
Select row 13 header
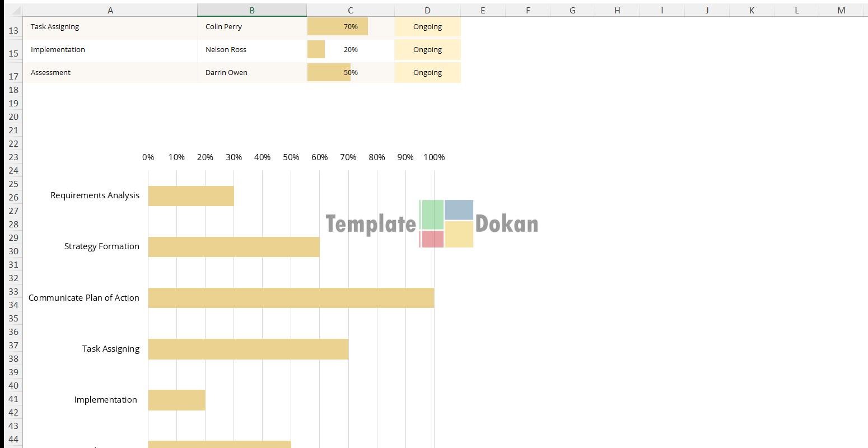click(x=13, y=30)
